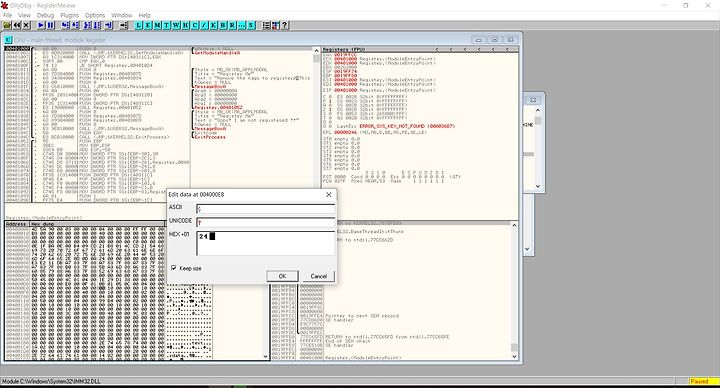Open the Debug menu
This screenshot has height=388, width=720.
point(45,15)
